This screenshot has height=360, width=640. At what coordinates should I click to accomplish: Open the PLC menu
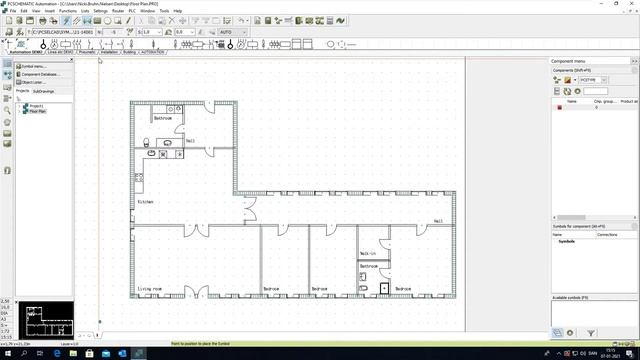point(132,11)
